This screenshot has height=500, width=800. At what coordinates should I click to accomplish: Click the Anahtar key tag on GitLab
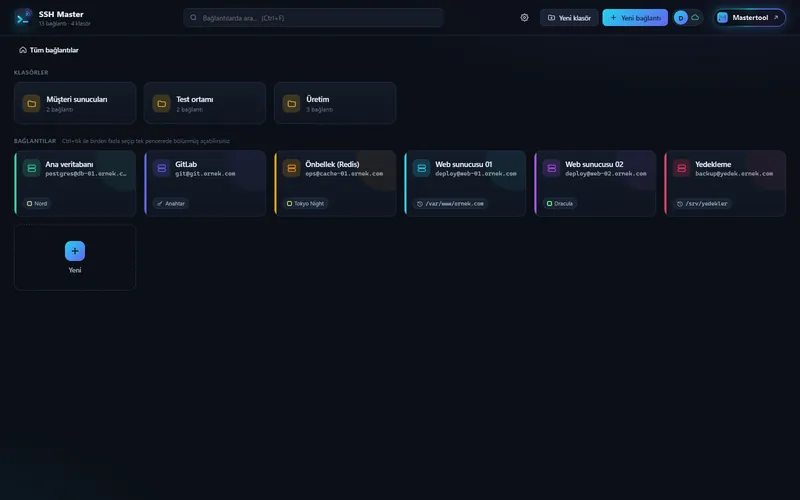[x=171, y=204]
